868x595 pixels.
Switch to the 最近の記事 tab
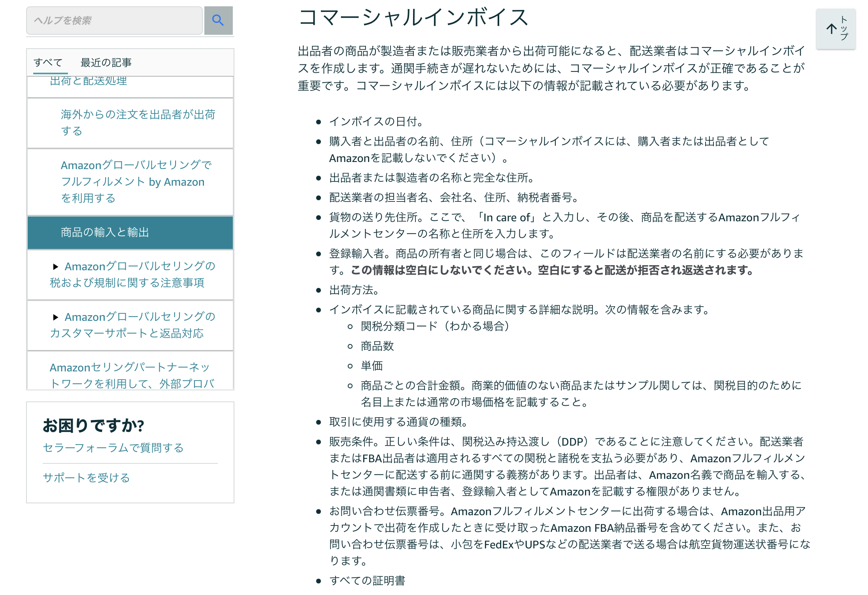tap(106, 62)
